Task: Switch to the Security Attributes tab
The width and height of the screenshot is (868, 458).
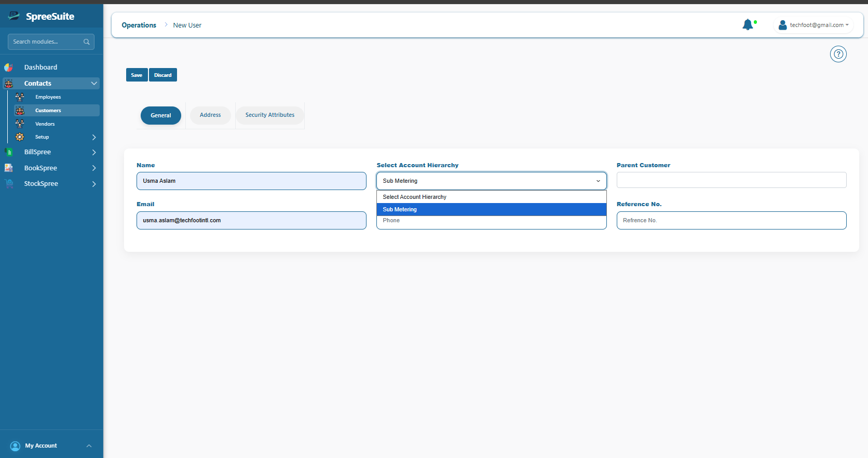Action: [x=270, y=115]
